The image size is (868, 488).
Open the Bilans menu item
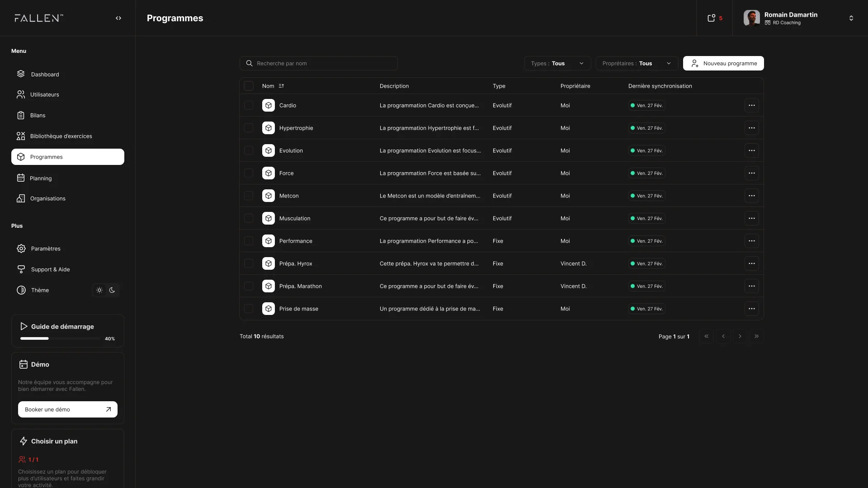[x=68, y=115]
